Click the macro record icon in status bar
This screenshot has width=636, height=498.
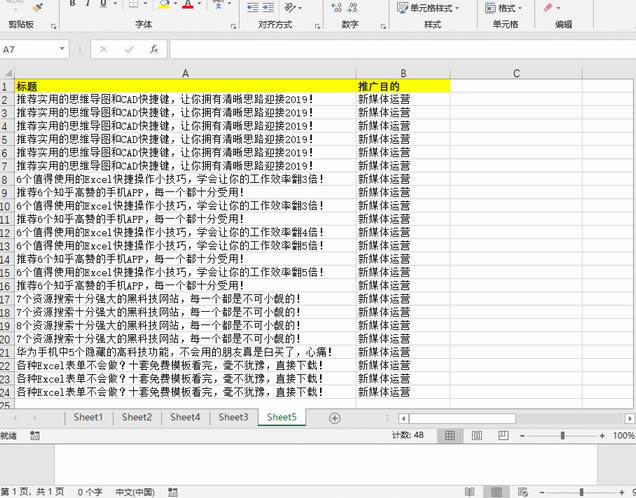(x=36, y=436)
